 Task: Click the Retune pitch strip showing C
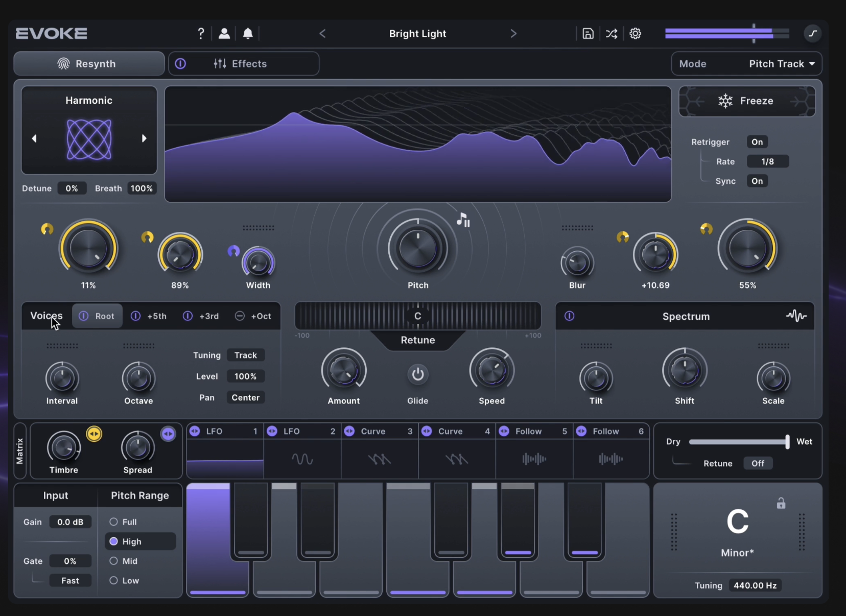418,316
